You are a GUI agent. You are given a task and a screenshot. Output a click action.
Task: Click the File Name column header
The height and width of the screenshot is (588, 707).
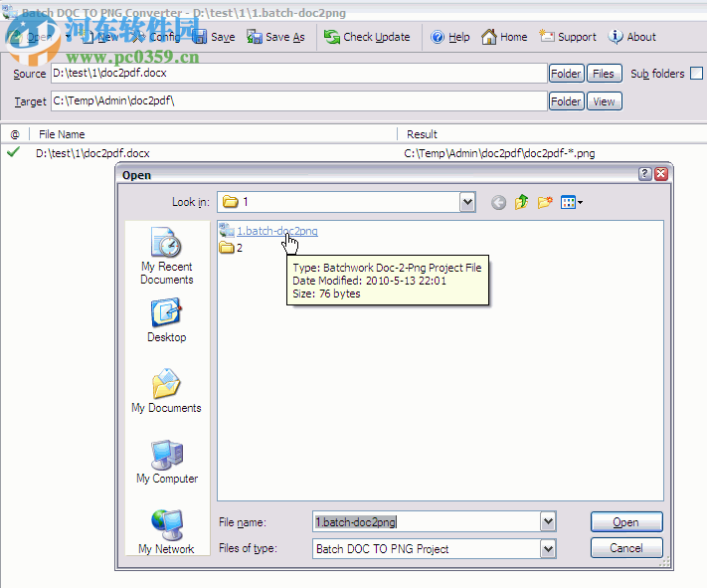[x=62, y=134]
